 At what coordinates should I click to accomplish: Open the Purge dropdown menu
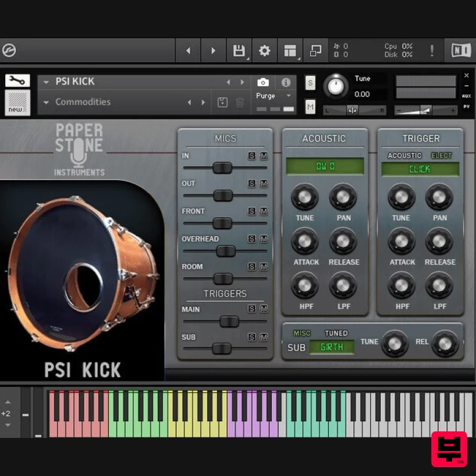point(272,96)
